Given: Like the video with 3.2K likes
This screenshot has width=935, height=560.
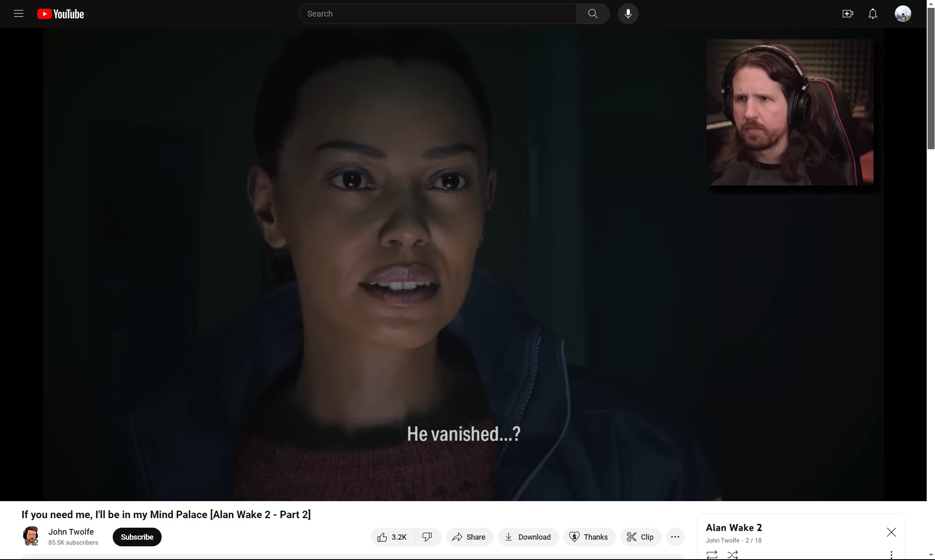Looking at the screenshot, I should pyautogui.click(x=392, y=537).
